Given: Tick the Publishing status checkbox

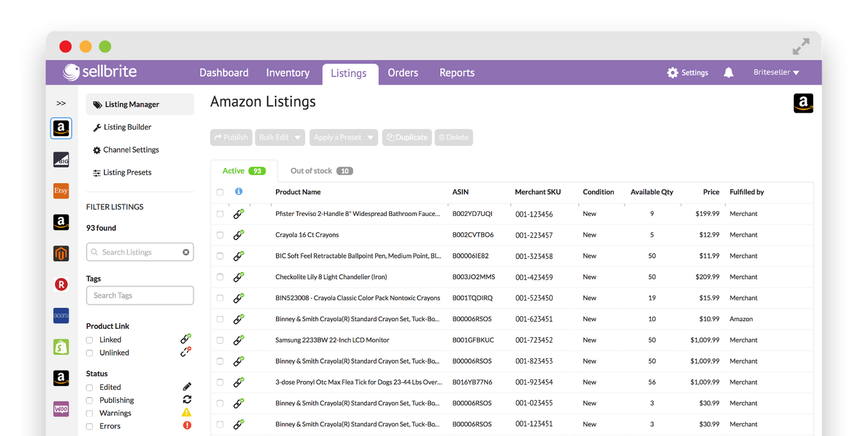Looking at the screenshot, I should click(90, 400).
